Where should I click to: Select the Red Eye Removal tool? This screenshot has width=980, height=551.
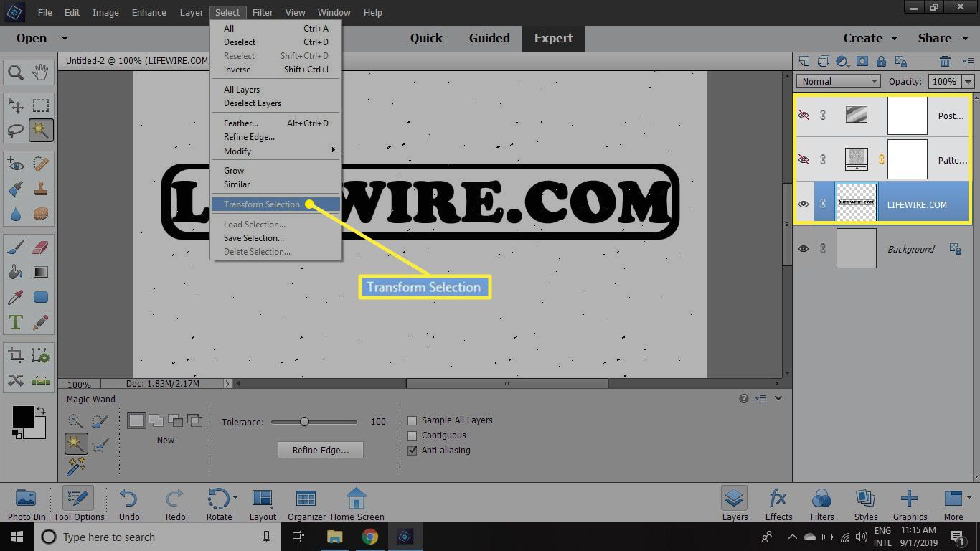16,165
